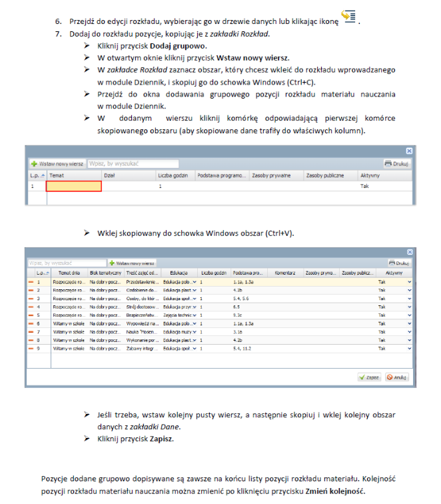Close the dialog containing the single empty row

click(x=409, y=151)
